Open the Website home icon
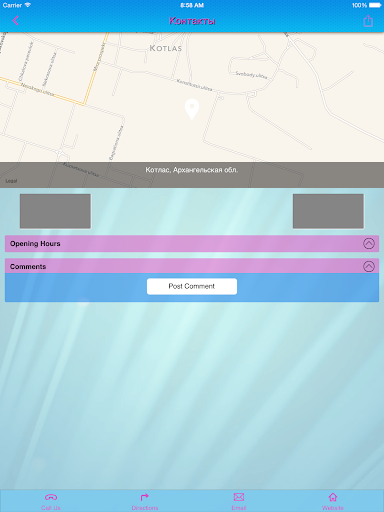Screen dimensions: 384x512 click(333, 497)
